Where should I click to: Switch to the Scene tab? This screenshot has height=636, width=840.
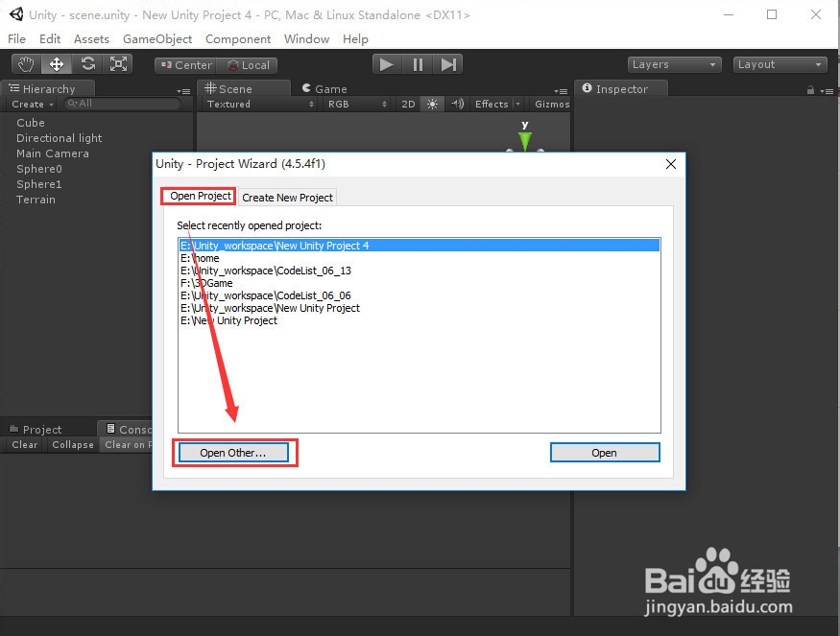pos(244,89)
